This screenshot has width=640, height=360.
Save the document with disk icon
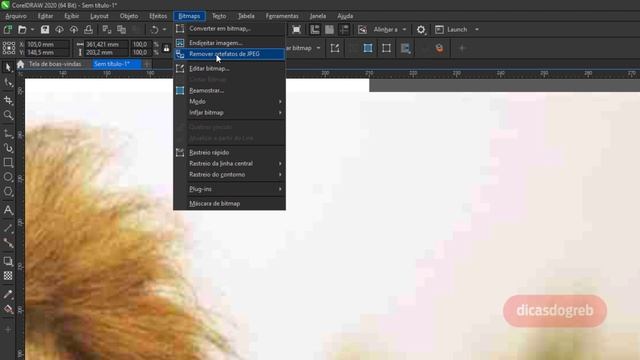click(x=44, y=29)
